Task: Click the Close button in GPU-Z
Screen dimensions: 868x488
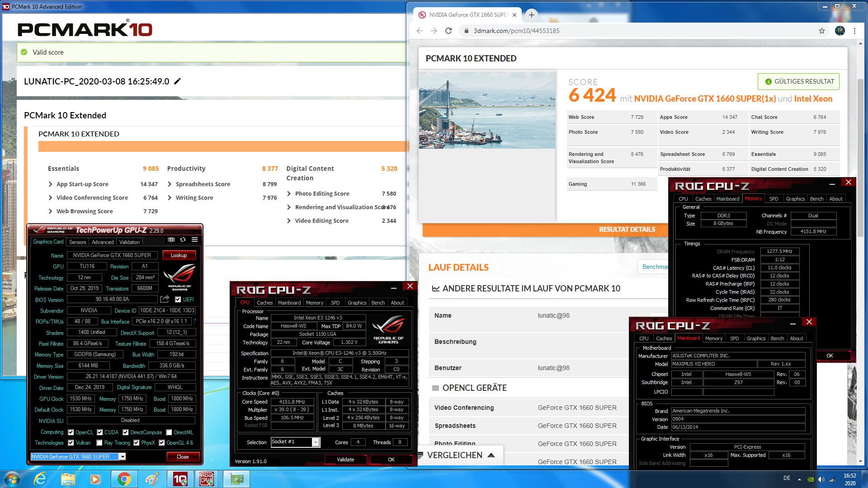Action: point(183,457)
